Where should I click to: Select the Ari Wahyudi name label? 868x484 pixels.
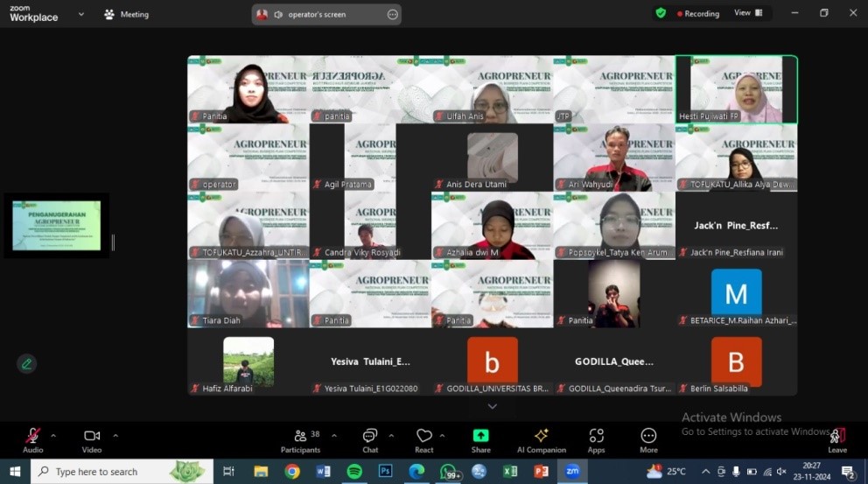tap(585, 184)
